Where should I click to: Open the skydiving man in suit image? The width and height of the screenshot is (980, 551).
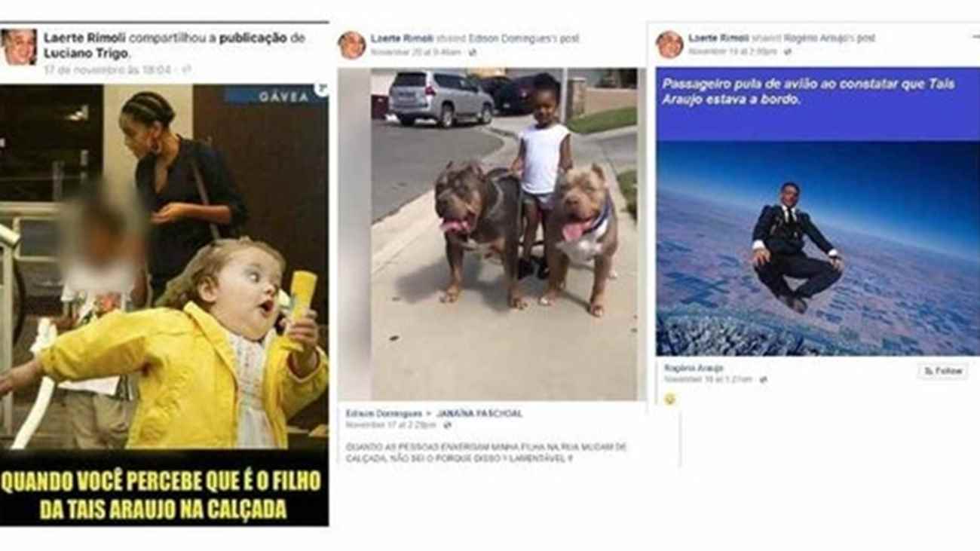(818, 212)
